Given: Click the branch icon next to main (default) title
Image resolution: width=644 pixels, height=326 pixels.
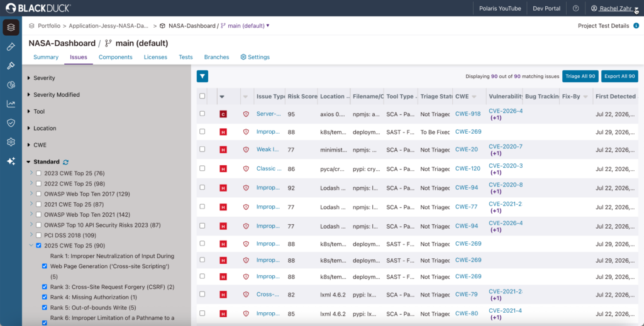Looking at the screenshot, I should point(108,43).
